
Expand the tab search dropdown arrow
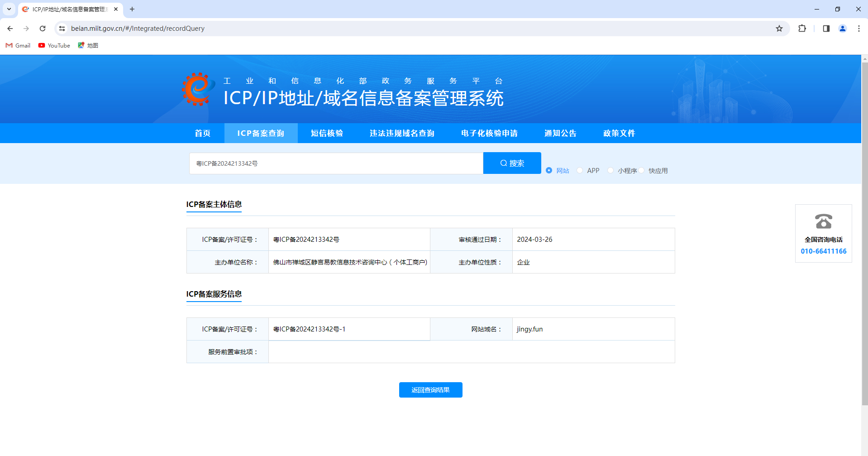tap(9, 9)
